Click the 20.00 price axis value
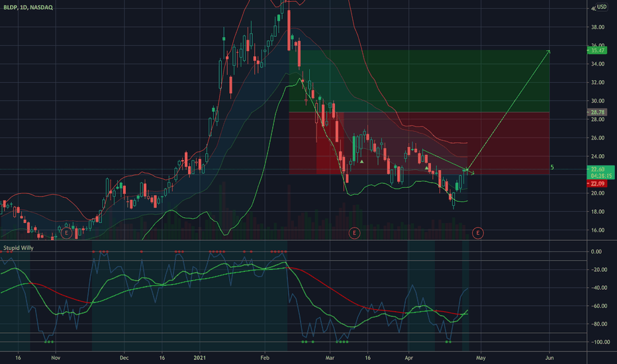 pyautogui.click(x=597, y=193)
